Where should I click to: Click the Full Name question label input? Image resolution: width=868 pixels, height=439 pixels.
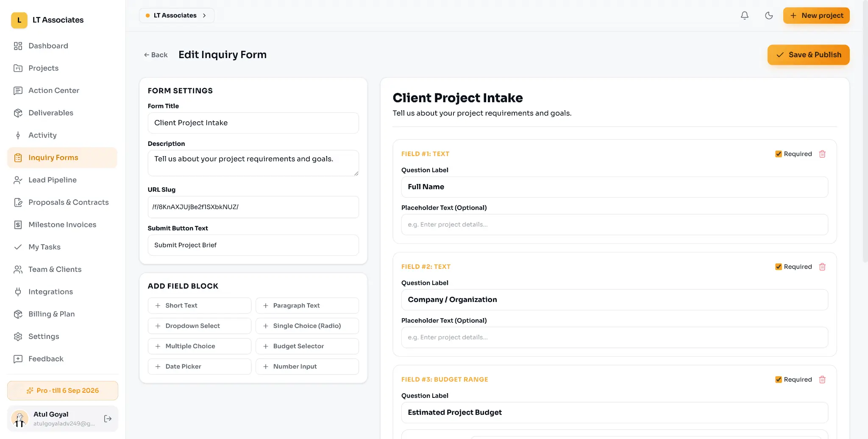coord(615,187)
